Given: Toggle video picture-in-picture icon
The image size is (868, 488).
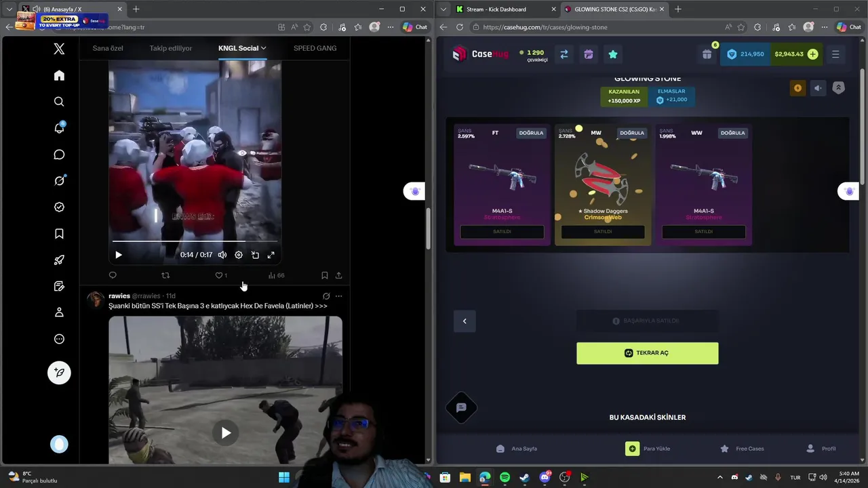Looking at the screenshot, I should coord(255,255).
